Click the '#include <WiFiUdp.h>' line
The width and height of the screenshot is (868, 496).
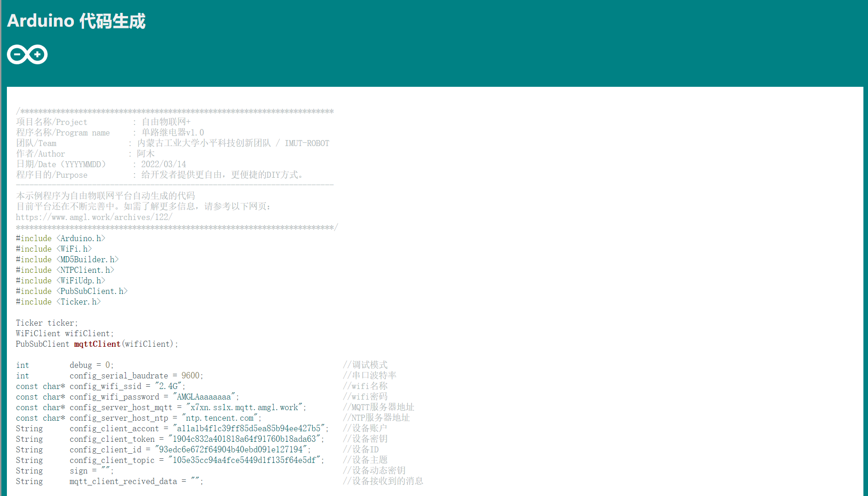tap(61, 281)
